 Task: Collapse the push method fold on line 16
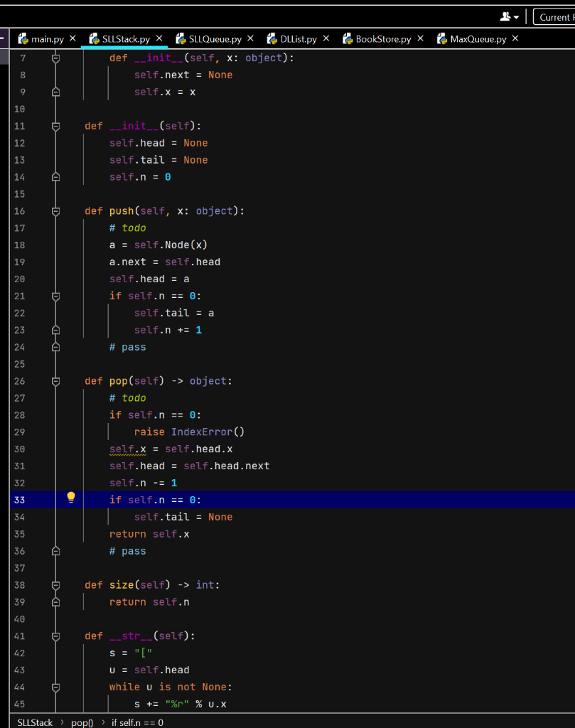click(55, 210)
